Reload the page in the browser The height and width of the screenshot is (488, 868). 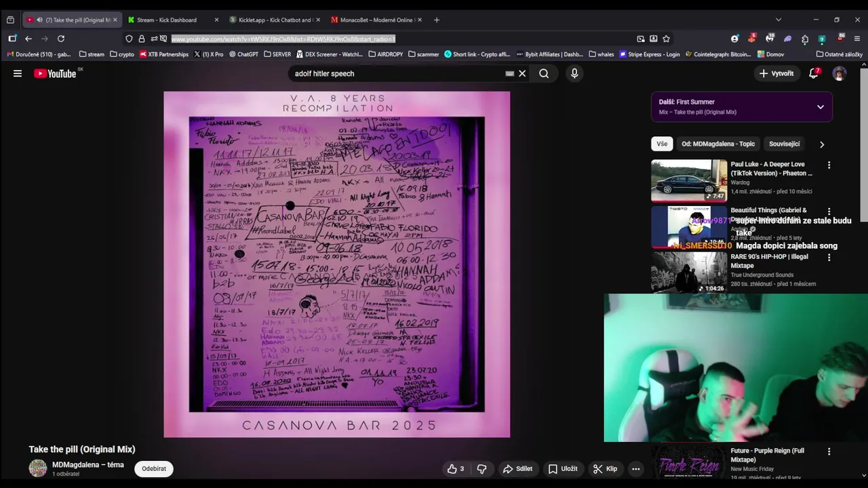coord(61,39)
